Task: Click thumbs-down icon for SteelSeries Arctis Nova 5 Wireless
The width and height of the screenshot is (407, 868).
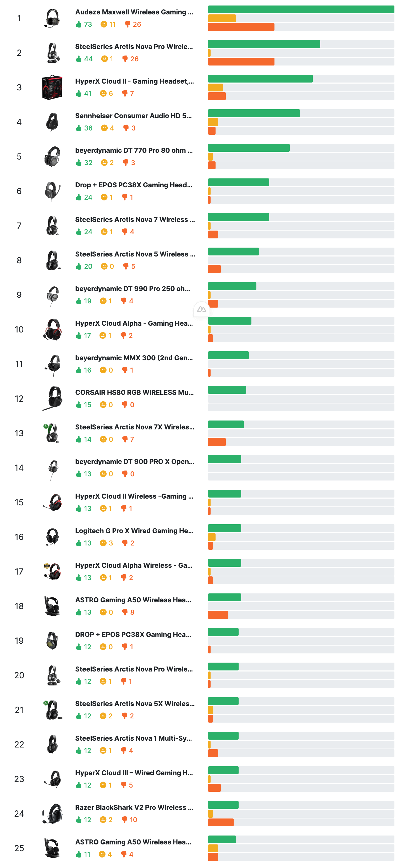Action: point(126,266)
